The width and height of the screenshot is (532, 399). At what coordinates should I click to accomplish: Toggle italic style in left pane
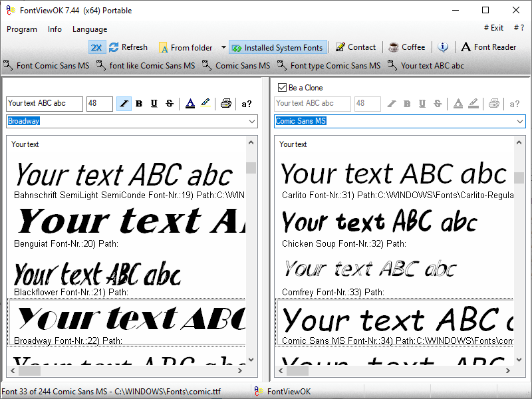(x=124, y=104)
